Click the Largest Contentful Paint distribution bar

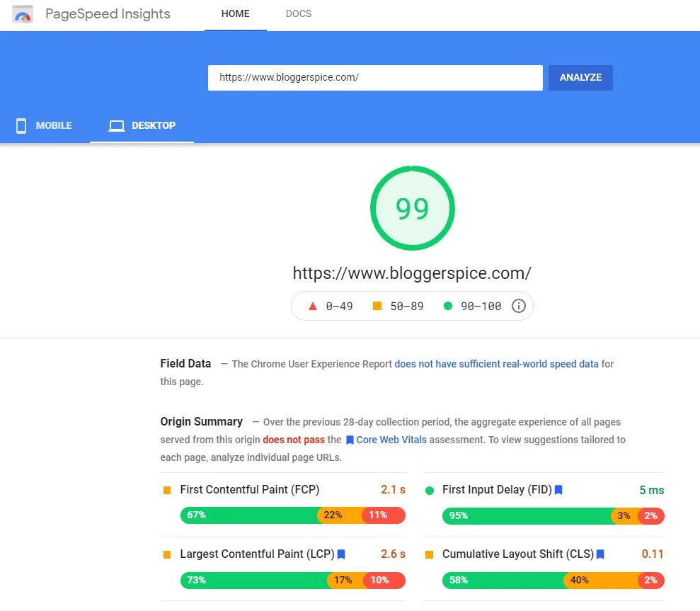pyautogui.click(x=293, y=580)
